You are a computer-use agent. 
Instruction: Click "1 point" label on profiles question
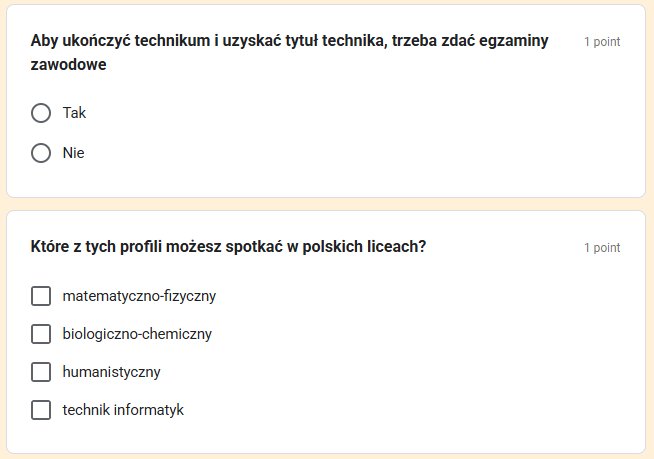point(602,248)
